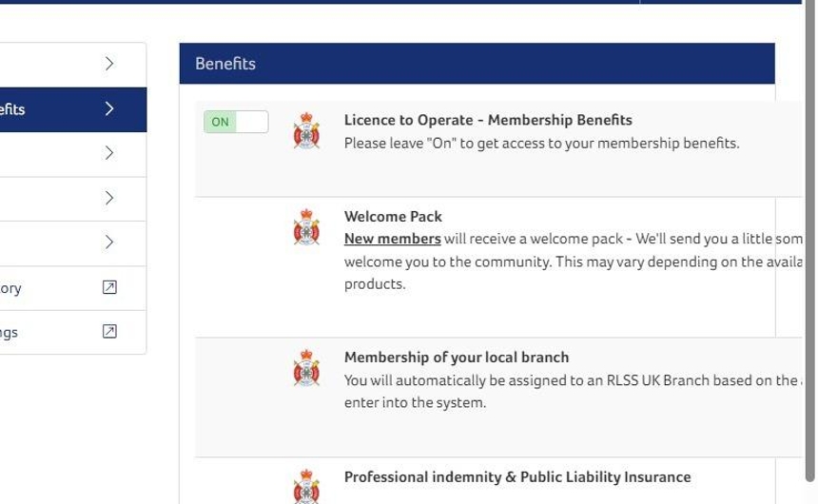
Task: Select the sidebar item ending in 'ngs'
Action: coord(73,332)
